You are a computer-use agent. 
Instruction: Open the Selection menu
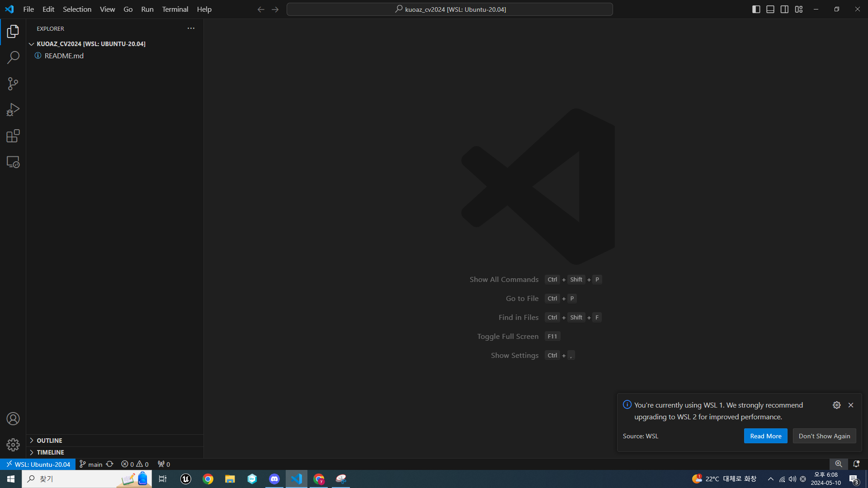77,9
